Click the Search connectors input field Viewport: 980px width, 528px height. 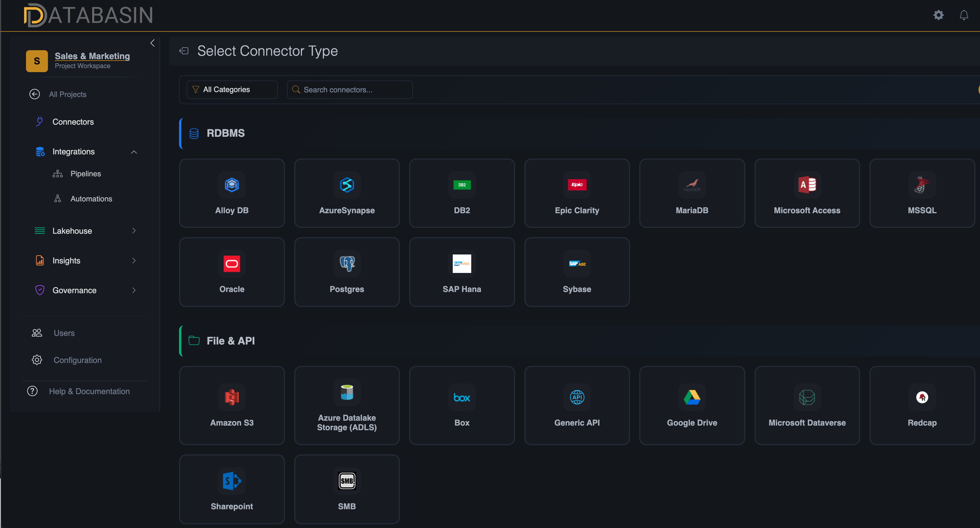[x=349, y=89]
